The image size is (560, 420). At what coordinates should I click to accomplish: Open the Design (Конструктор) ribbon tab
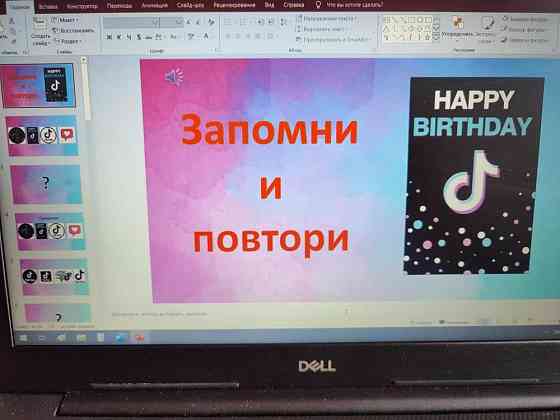coord(82,6)
